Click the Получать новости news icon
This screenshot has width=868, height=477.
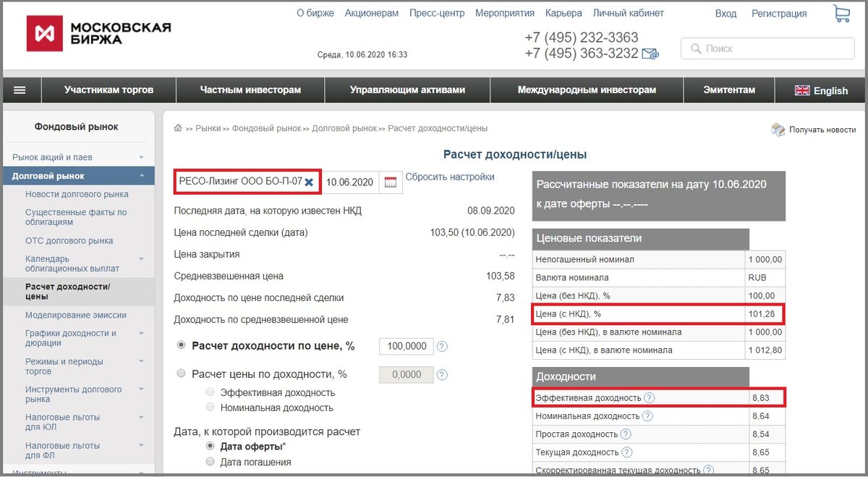pyautogui.click(x=778, y=130)
